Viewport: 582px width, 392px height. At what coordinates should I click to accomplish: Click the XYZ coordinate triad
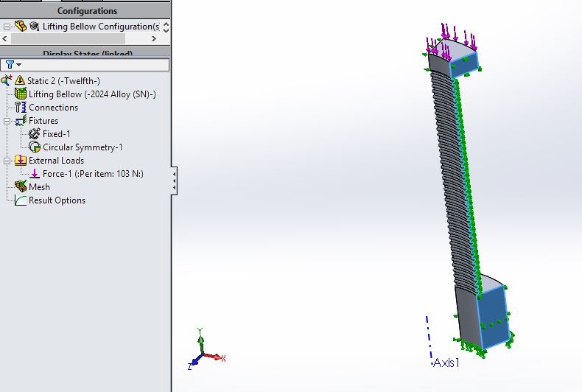point(206,349)
